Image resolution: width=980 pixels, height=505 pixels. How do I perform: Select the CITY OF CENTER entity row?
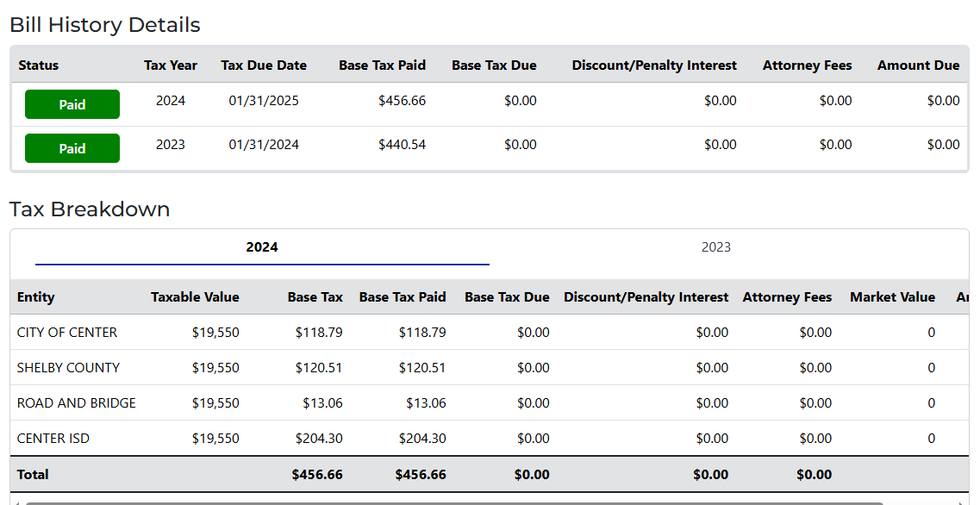click(67, 333)
